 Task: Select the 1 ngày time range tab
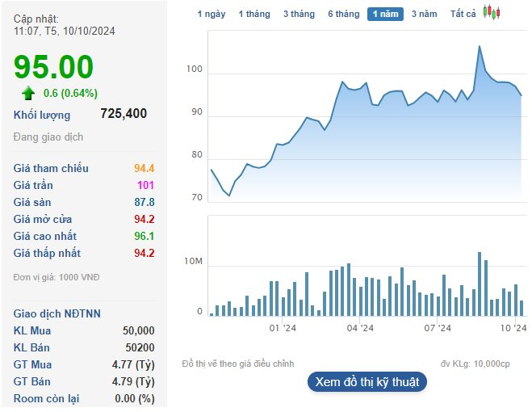point(212,14)
